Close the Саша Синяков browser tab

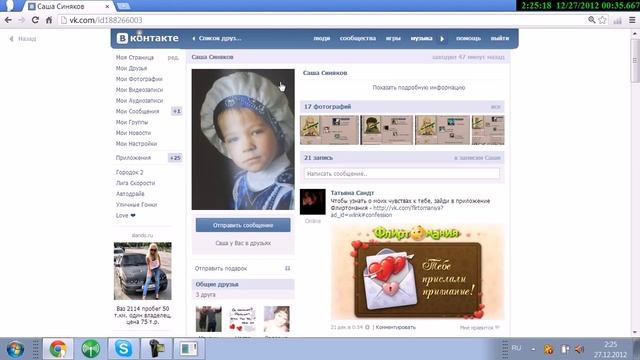pyautogui.click(x=107, y=7)
